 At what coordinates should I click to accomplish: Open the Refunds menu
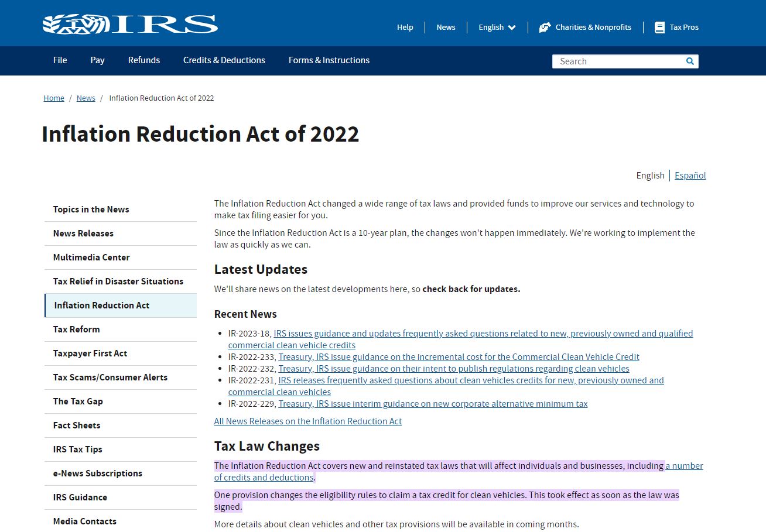click(x=144, y=60)
